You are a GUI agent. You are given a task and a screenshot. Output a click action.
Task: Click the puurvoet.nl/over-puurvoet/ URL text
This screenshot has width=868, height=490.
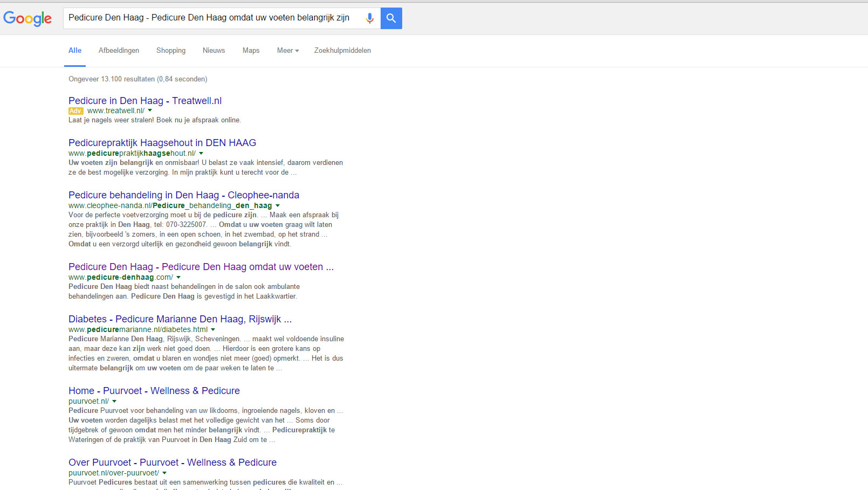[114, 473]
